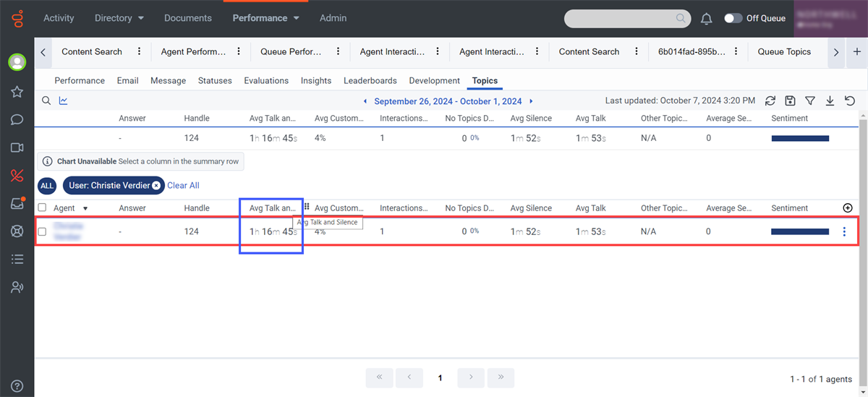Select all agents header checkbox
868x397 pixels.
pos(42,208)
